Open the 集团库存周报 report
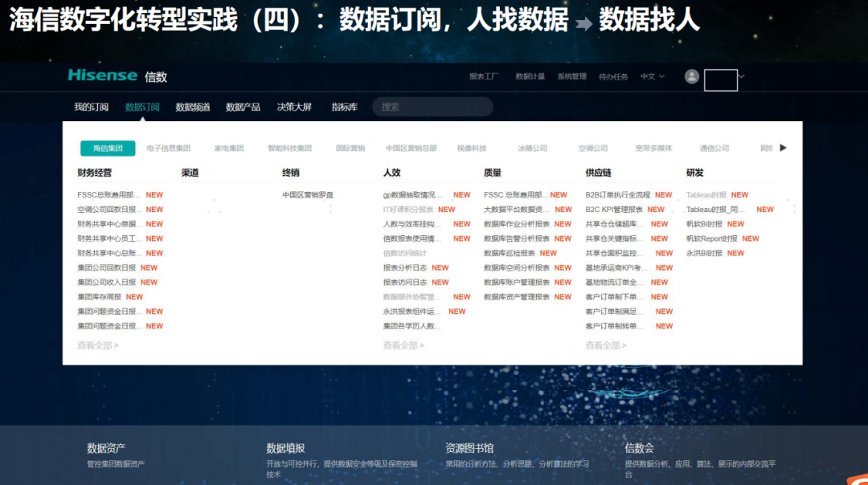 pos(100,297)
